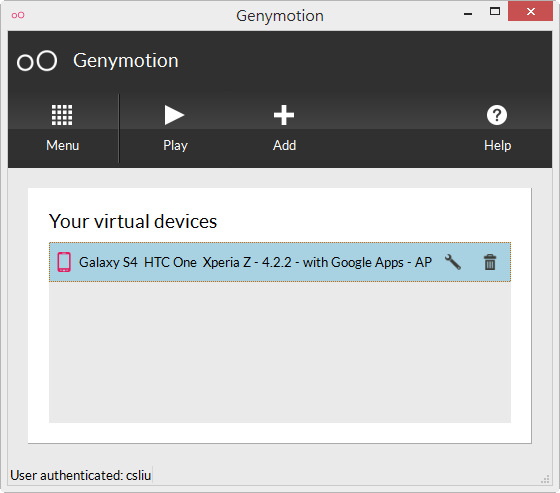Click the pink phone icon in device row
The image size is (560, 493).
(64, 262)
